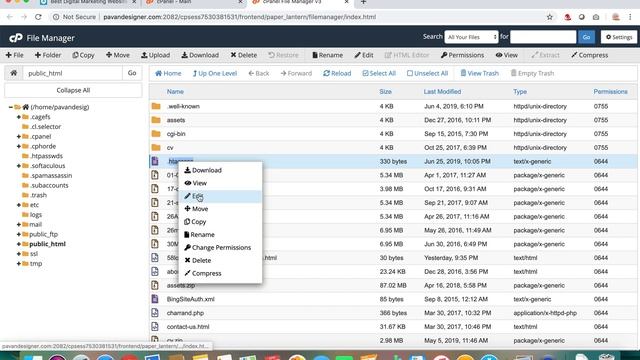Expand the .cpanel tree folder
The width and height of the screenshot is (640, 360).
[x=19, y=136]
